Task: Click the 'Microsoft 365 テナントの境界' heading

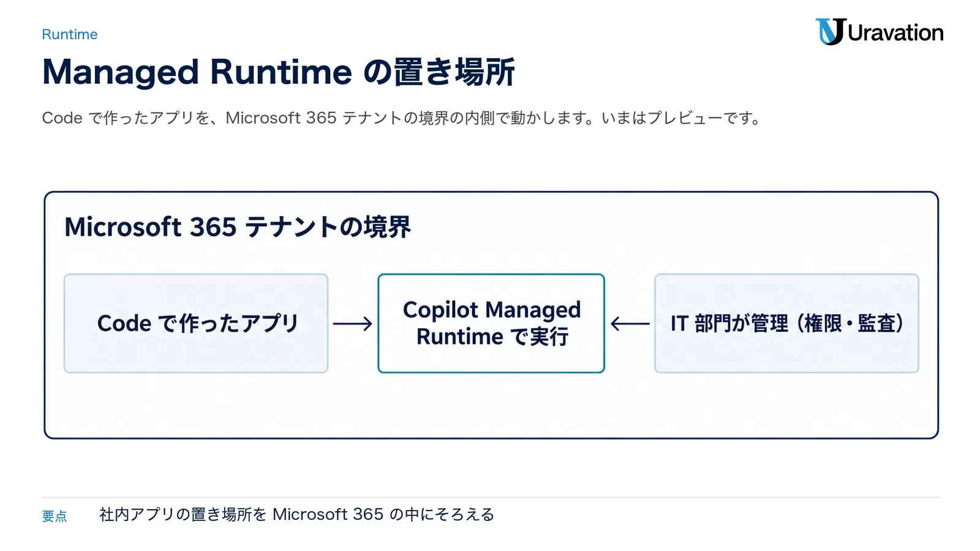Action: (238, 227)
